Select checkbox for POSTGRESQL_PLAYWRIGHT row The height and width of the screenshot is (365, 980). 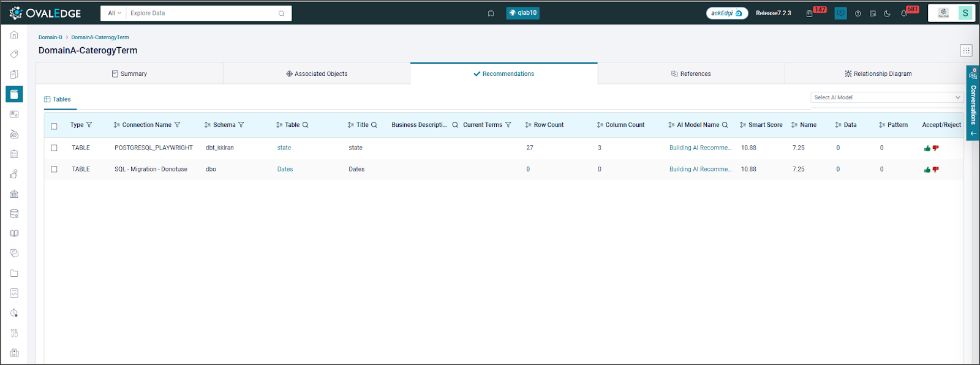point(54,148)
